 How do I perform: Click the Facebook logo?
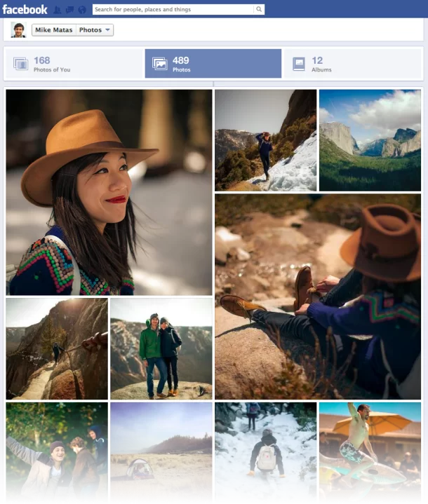pos(25,9)
